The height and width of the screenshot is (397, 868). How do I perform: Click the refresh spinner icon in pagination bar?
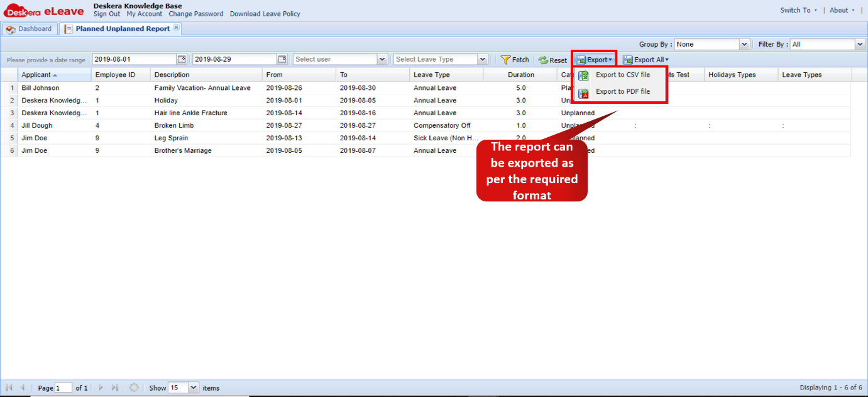134,388
